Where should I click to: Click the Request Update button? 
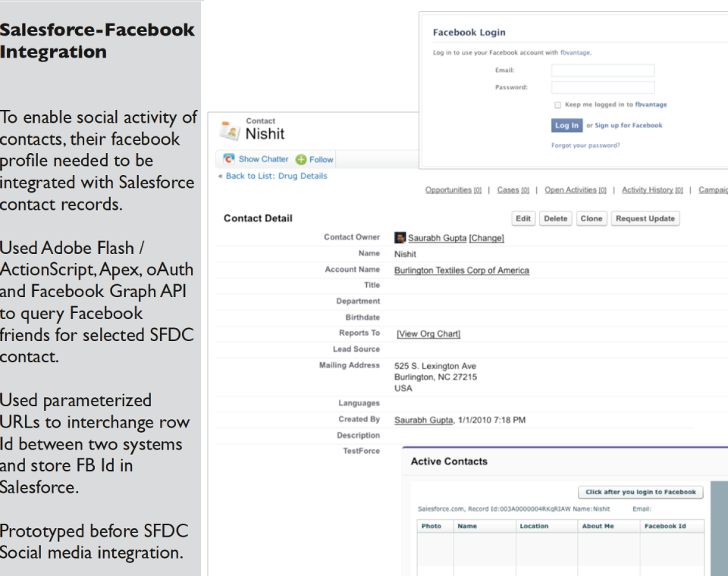pos(645,218)
